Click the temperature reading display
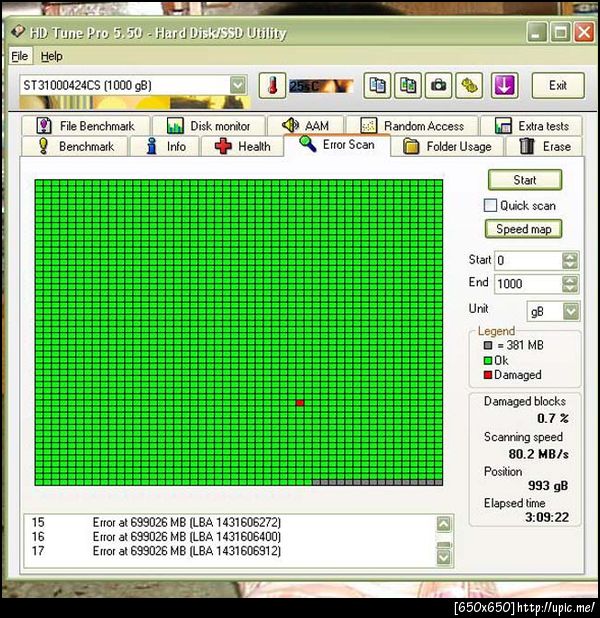This screenshot has width=600, height=618. click(321, 86)
